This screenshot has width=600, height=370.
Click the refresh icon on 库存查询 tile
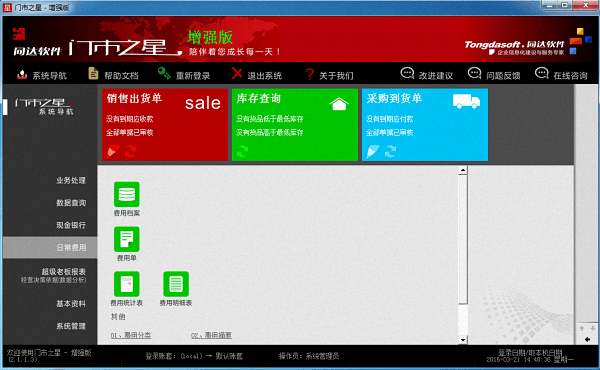[x=242, y=151]
